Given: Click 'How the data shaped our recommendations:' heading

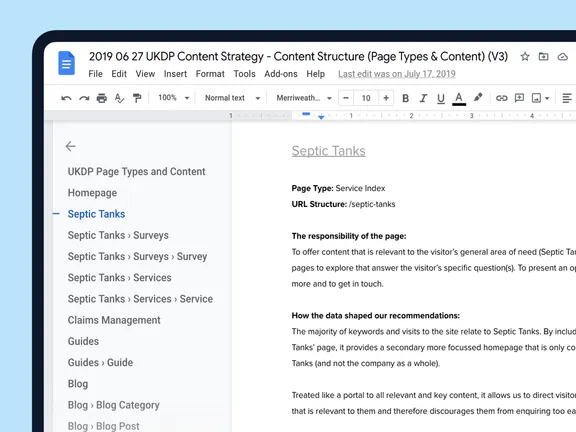Looking at the screenshot, I should 375,316.
